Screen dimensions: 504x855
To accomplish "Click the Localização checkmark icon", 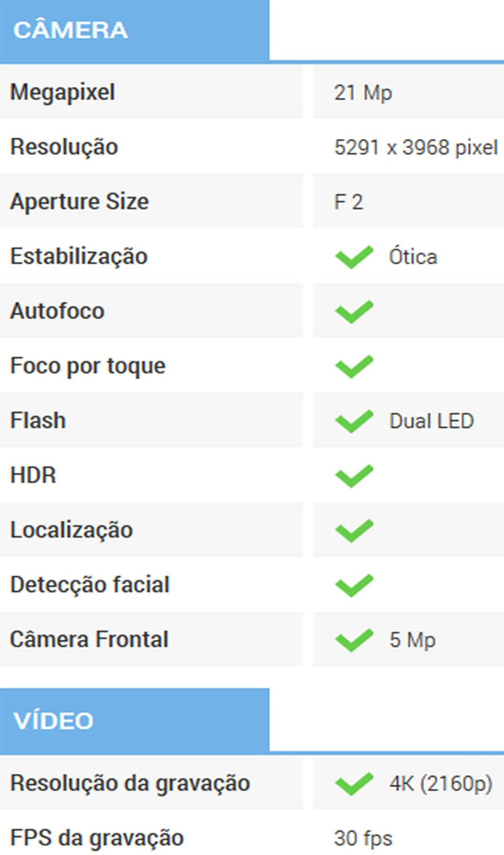I will pyautogui.click(x=354, y=530).
